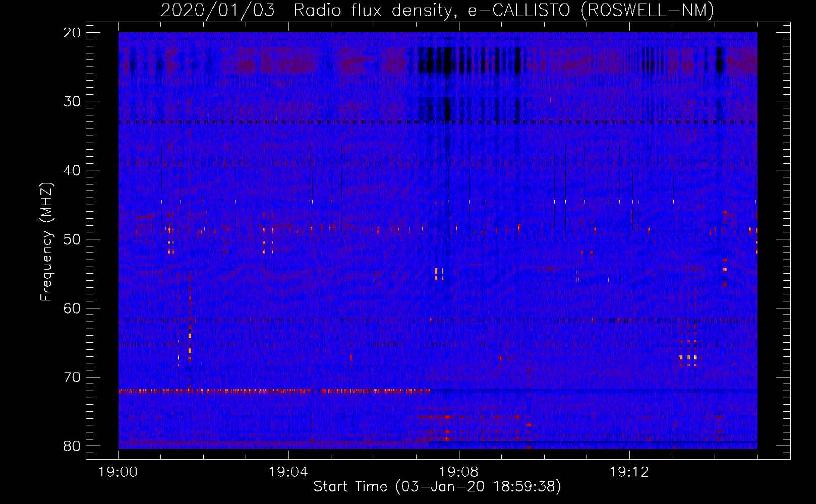Click the bright red 72 MHz interference line
Image resolution: width=816 pixels, height=504 pixels.
[x=274, y=391]
